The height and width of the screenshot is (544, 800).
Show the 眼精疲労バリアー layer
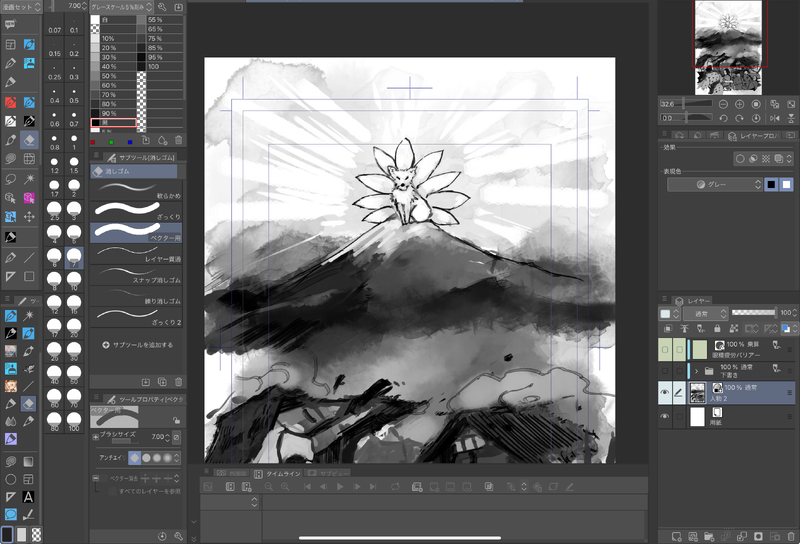coord(665,350)
